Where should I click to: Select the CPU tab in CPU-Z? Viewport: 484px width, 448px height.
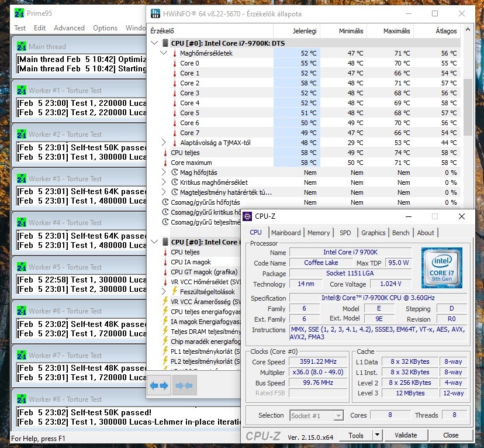coord(255,232)
